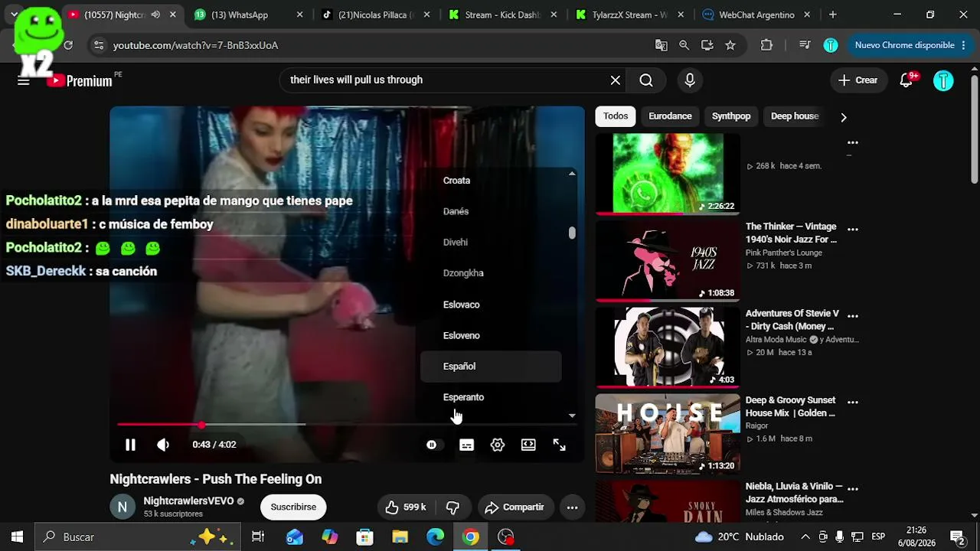Image resolution: width=980 pixels, height=551 pixels.
Task: Open Adventures Of Stevie V video thumbnail
Action: 668,347
